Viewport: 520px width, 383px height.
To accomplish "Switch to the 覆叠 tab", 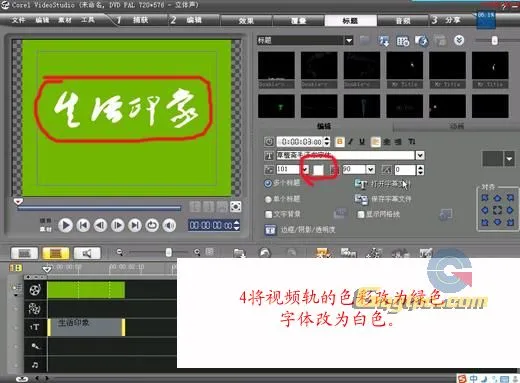I will [298, 21].
